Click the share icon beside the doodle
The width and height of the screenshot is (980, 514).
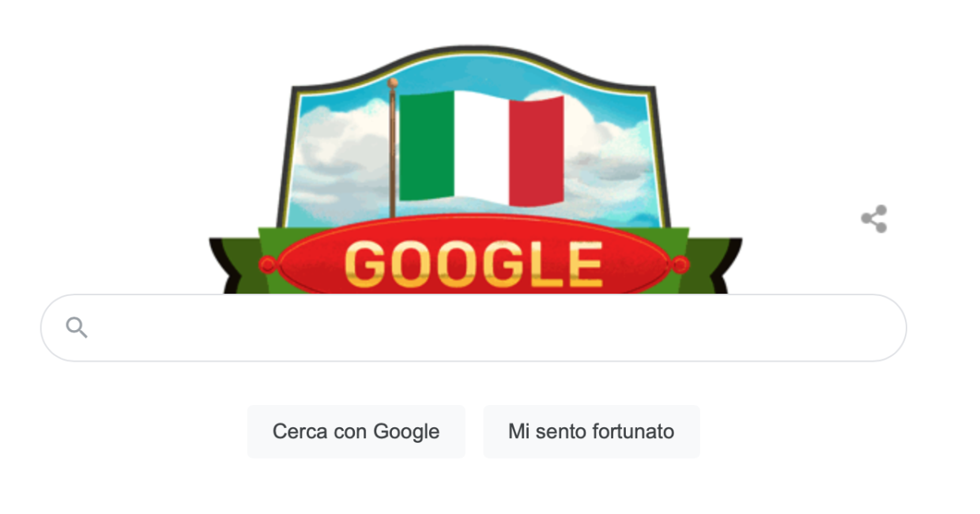873,219
